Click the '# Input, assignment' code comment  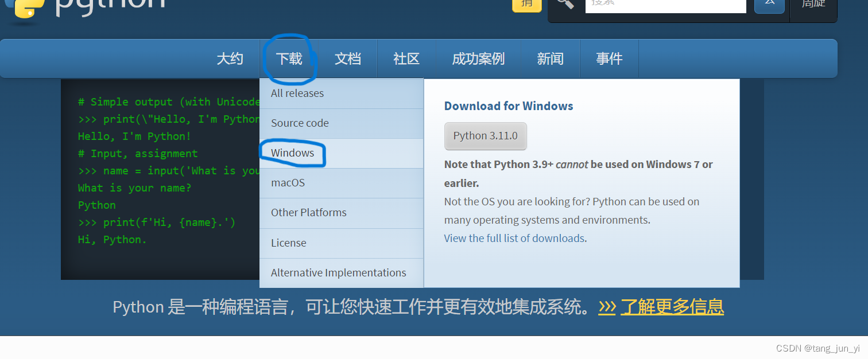point(138,154)
